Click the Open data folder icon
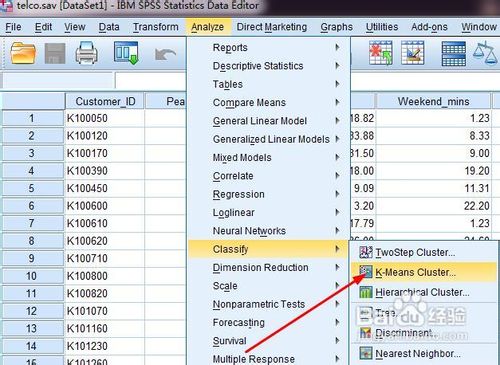 pos(23,53)
